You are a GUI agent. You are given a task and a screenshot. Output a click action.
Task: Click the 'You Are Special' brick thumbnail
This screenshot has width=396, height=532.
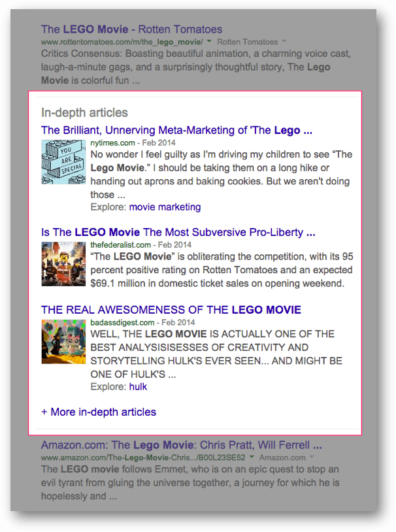(63, 162)
